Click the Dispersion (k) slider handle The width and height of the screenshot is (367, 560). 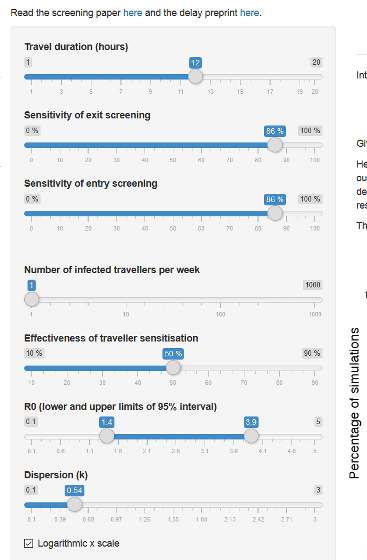pos(74,505)
